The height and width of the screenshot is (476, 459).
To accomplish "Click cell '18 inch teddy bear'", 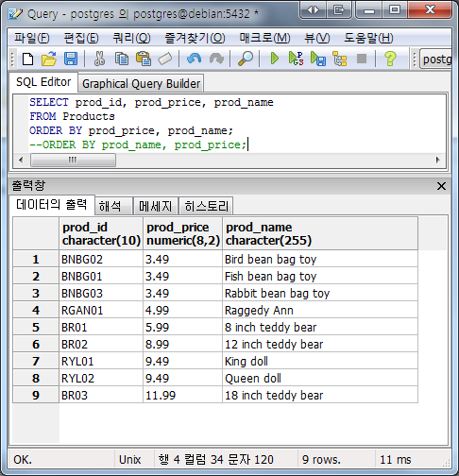I will [320, 395].
